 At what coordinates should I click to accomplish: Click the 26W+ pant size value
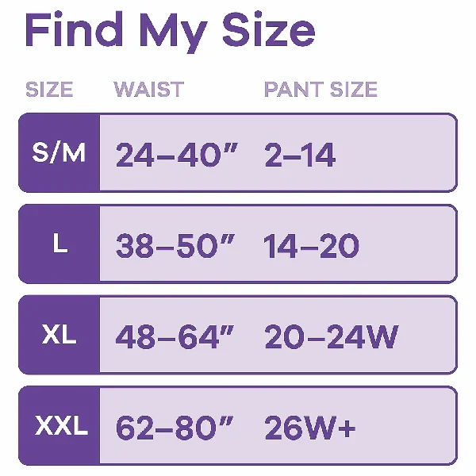311,428
